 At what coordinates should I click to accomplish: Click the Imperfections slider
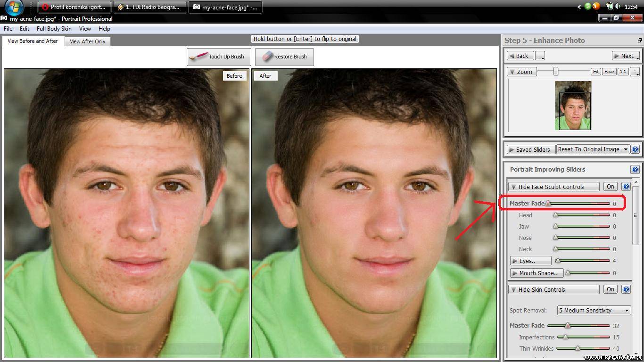coord(583,337)
